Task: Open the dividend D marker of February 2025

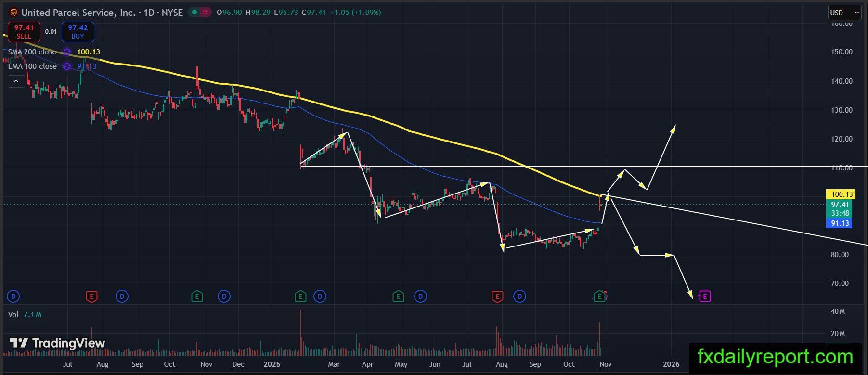Action: point(320,296)
